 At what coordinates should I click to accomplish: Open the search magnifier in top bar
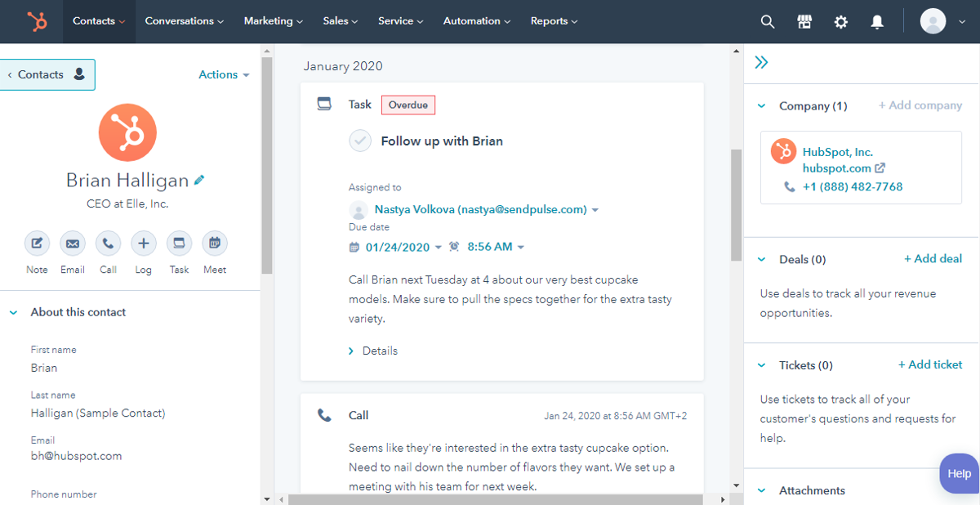click(x=767, y=22)
